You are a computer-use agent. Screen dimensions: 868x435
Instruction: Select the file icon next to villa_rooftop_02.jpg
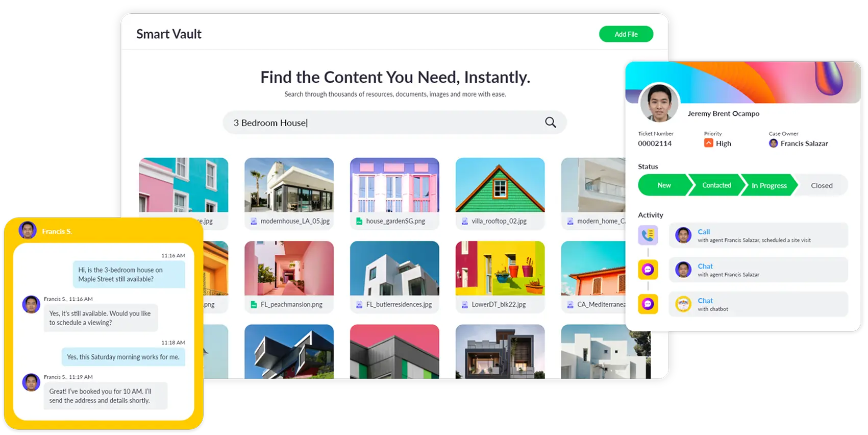point(465,221)
